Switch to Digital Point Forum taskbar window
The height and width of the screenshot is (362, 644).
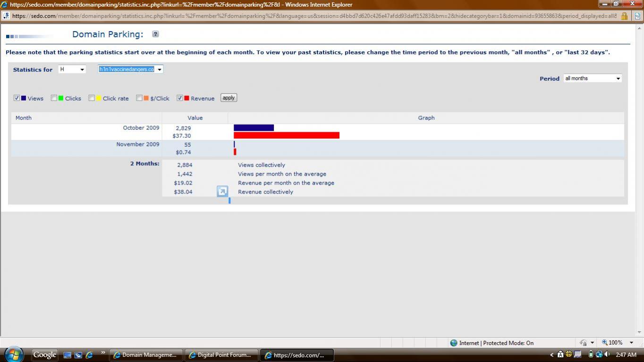tap(221, 355)
